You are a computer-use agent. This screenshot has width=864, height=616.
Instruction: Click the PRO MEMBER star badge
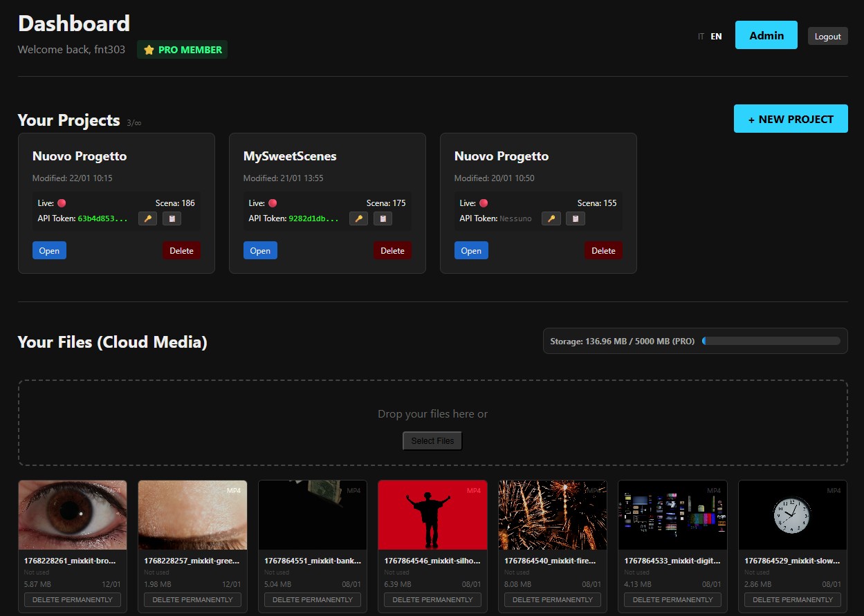coord(183,50)
